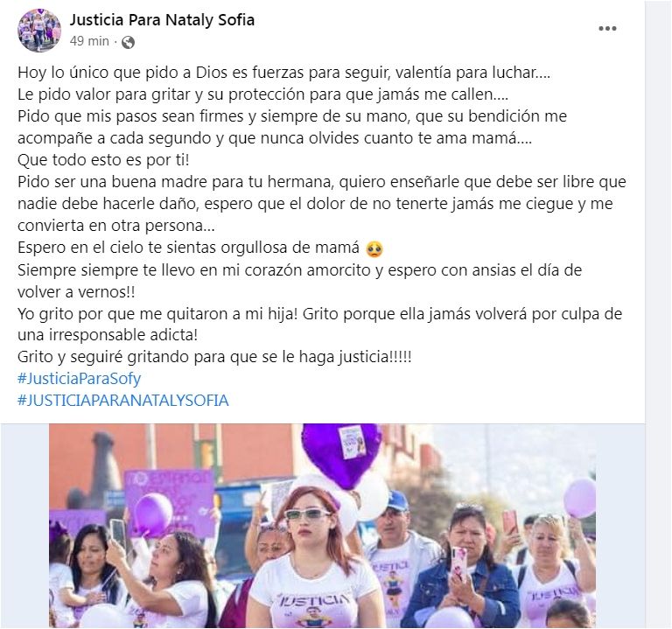Open the attached march photo

pos(322,526)
